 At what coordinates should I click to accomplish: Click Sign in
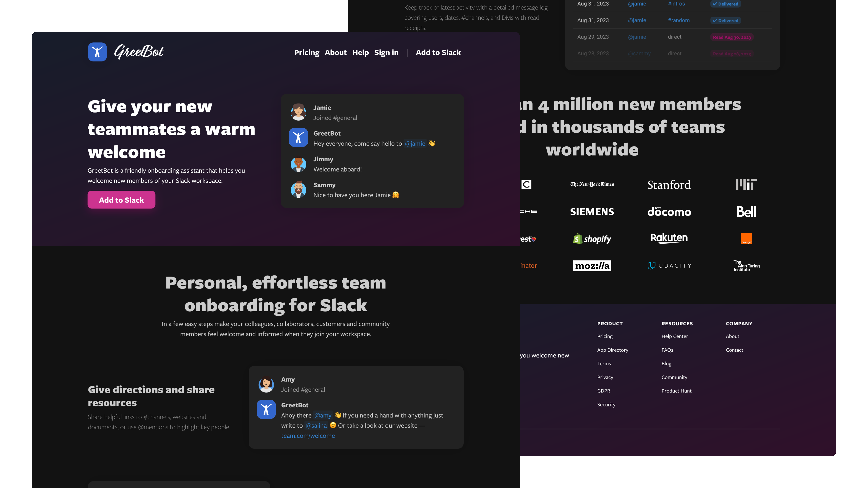click(x=387, y=53)
